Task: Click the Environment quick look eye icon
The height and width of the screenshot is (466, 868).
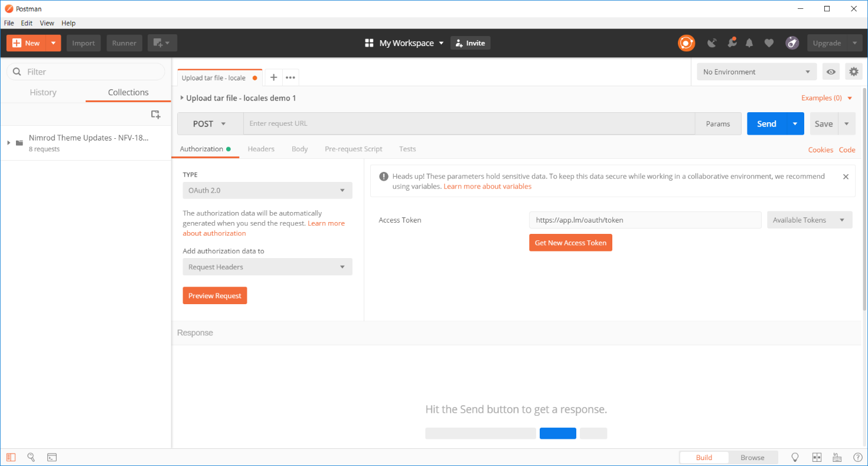Action: (831, 72)
